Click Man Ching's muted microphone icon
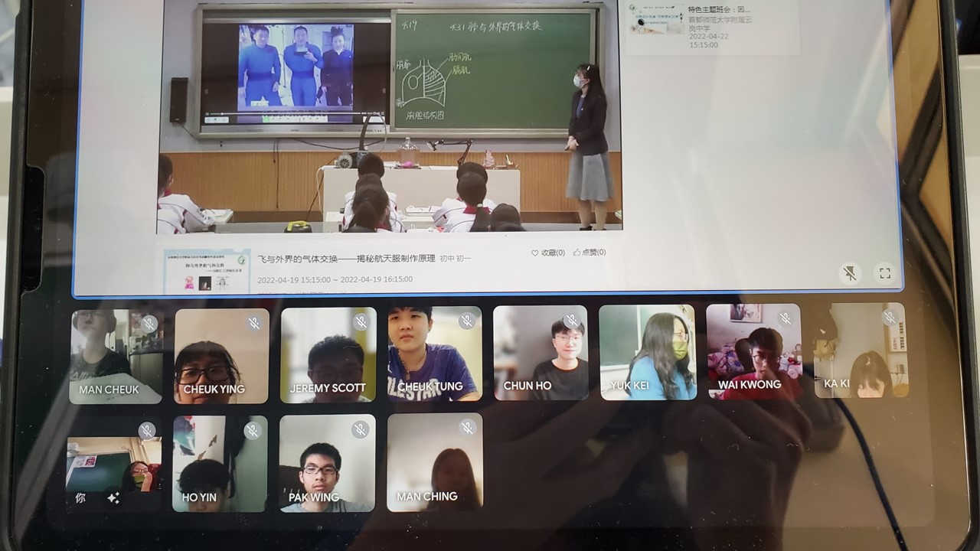Image resolution: width=980 pixels, height=551 pixels. 467,428
